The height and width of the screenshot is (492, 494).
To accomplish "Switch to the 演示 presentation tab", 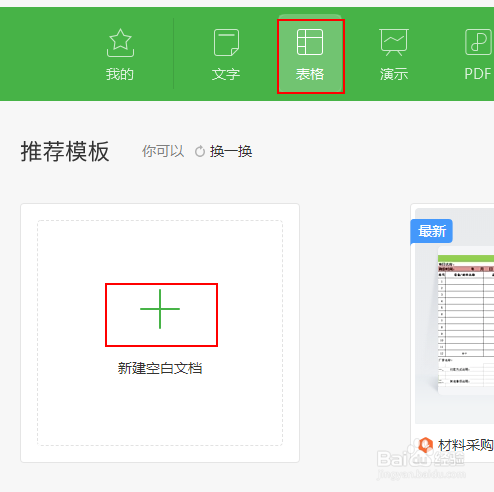I will click(394, 54).
